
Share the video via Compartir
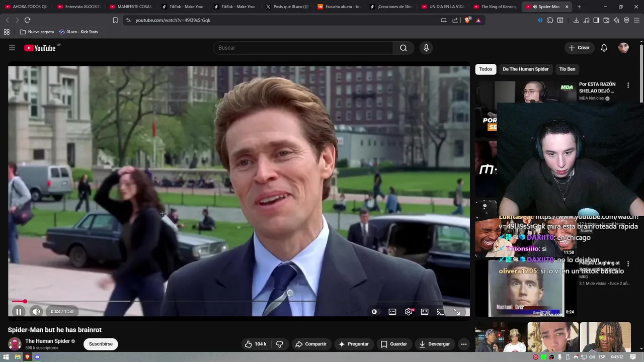pyautogui.click(x=311, y=344)
